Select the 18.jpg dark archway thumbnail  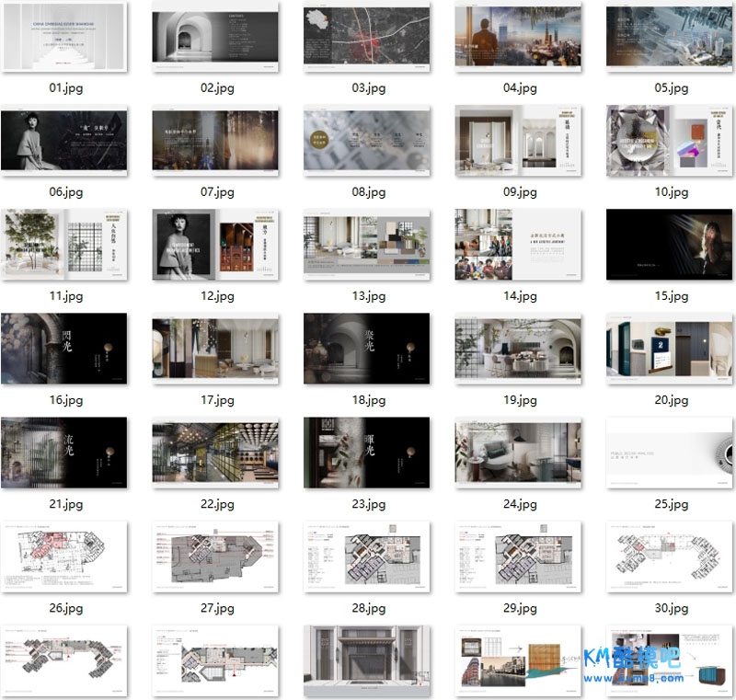pyautogui.click(x=366, y=350)
